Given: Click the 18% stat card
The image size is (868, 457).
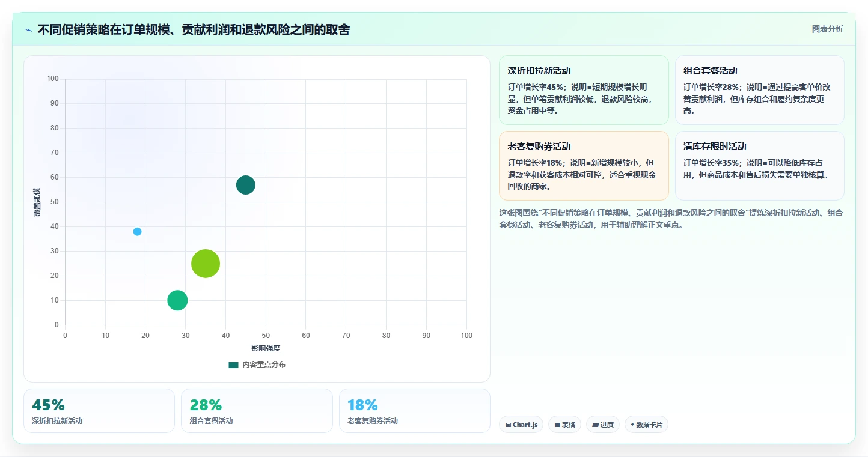Looking at the screenshot, I should pos(415,411).
